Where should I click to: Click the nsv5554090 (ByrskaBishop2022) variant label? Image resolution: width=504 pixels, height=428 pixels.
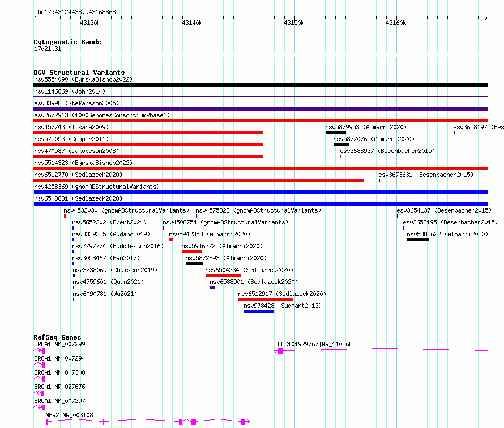83,79
